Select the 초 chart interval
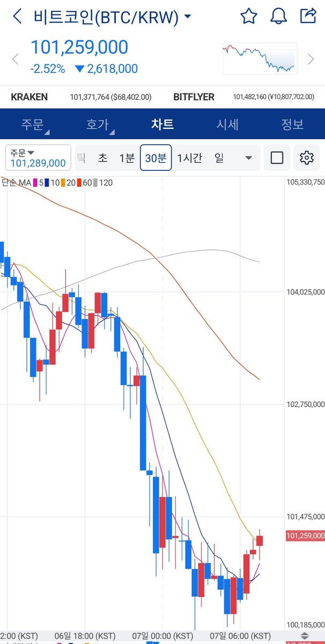 tap(102, 158)
